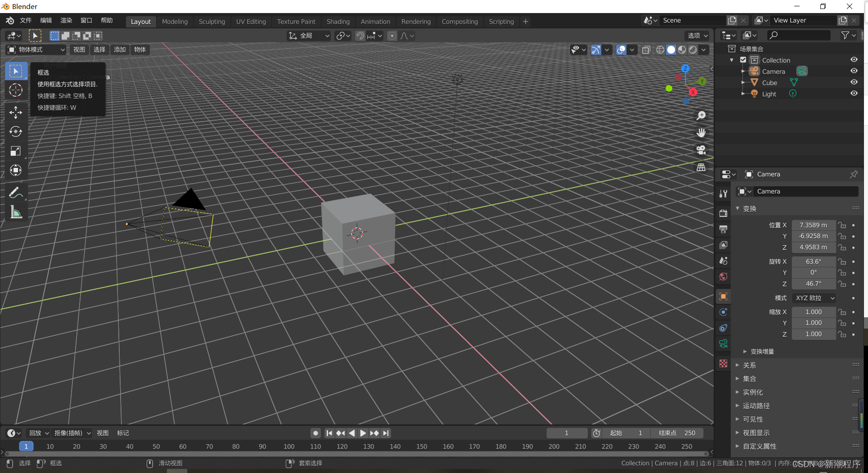Open the World properties tab
Screen dimensions: 868x473
723,276
